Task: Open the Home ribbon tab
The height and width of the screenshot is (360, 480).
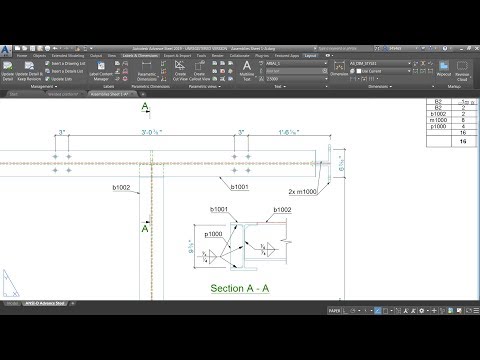Action: coord(22,56)
